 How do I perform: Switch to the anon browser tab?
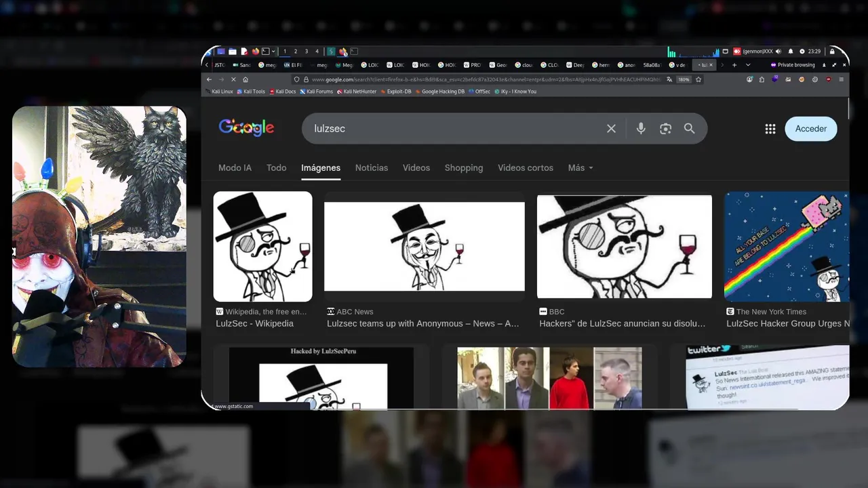(627, 65)
